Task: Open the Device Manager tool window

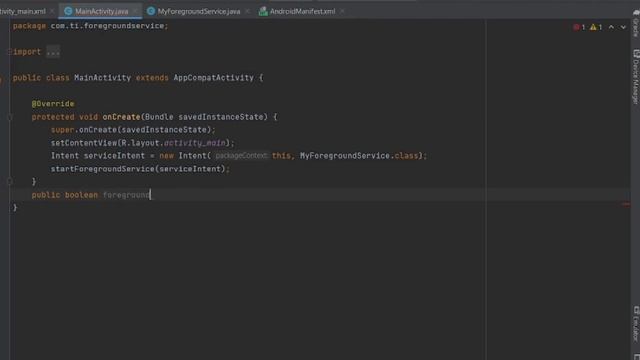Action: 636,78
